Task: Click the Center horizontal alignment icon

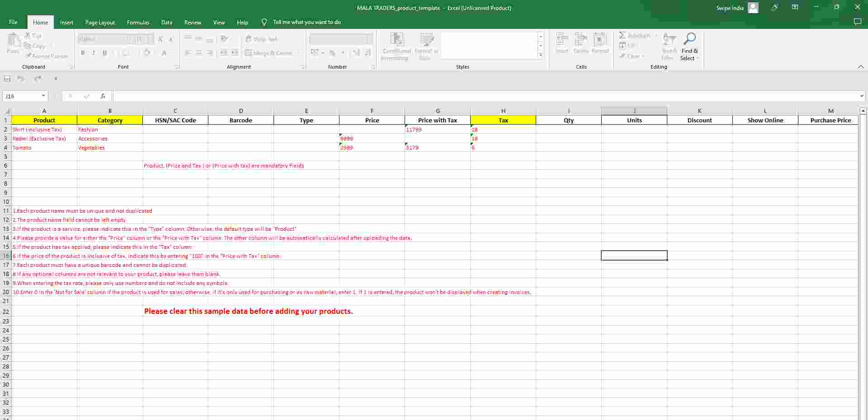Action: point(198,53)
